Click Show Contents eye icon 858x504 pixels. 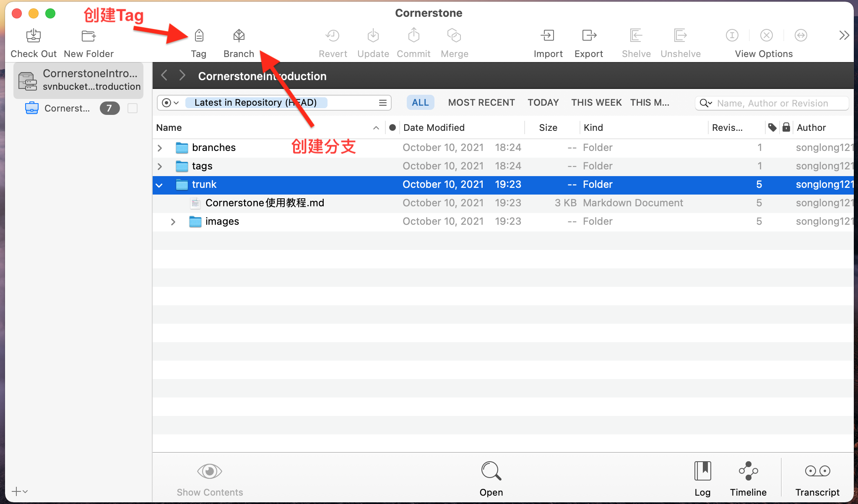(210, 471)
